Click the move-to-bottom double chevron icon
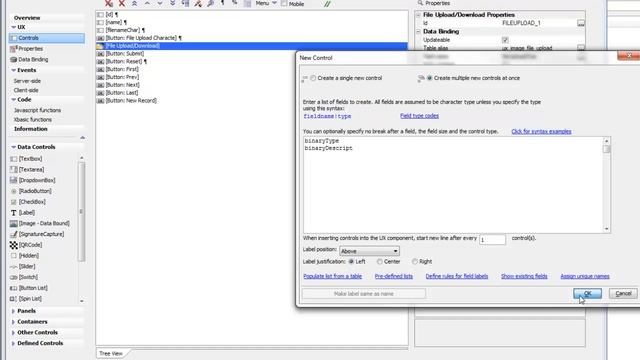 tap(172, 3)
